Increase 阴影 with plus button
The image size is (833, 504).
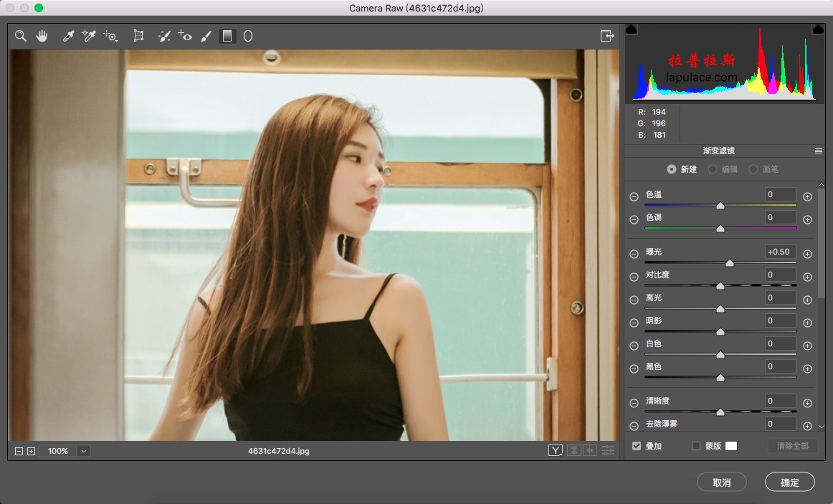807,323
